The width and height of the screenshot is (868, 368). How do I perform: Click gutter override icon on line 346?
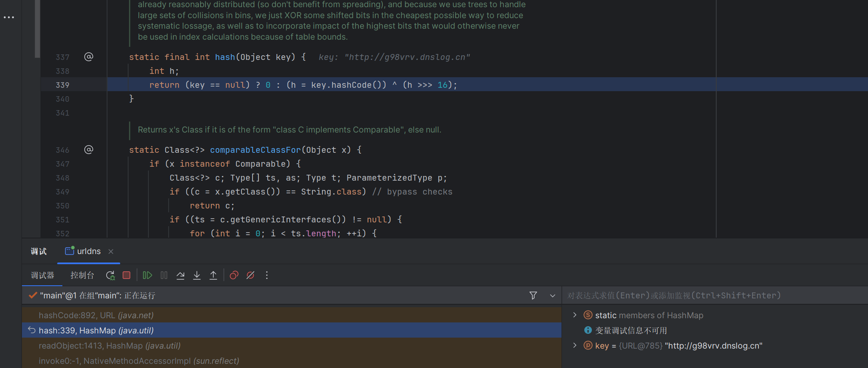pos(89,149)
